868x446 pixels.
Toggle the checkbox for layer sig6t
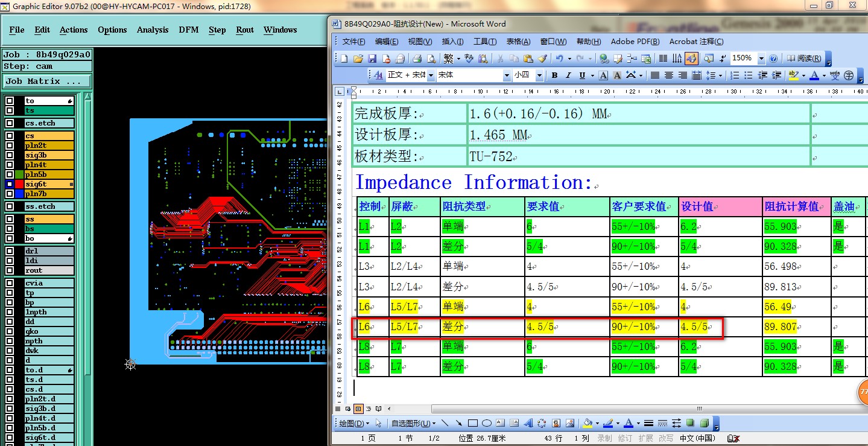pos(10,184)
